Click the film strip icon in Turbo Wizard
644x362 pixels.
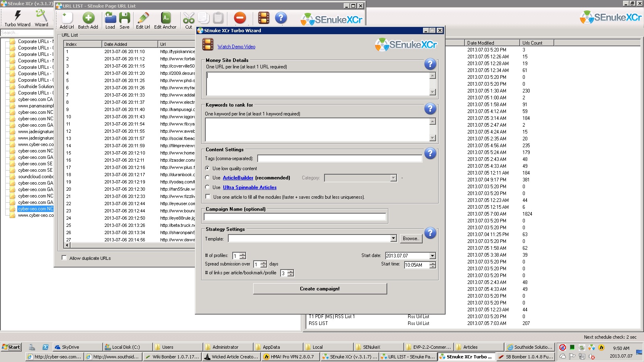208,44
